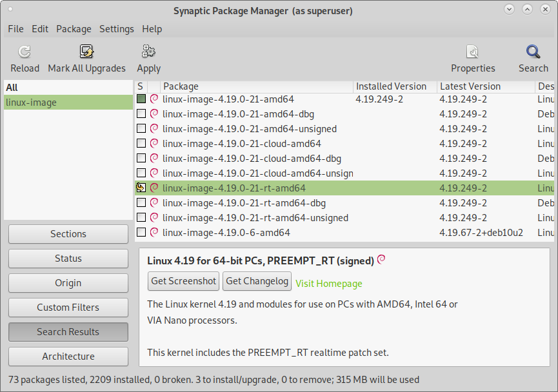Show the Origin filter view
This screenshot has height=392, width=558.
68,283
